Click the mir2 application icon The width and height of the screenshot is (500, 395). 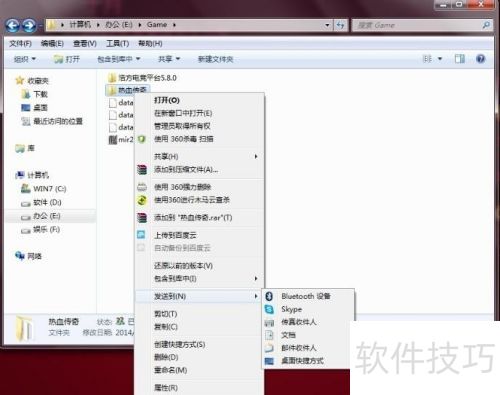click(113, 140)
